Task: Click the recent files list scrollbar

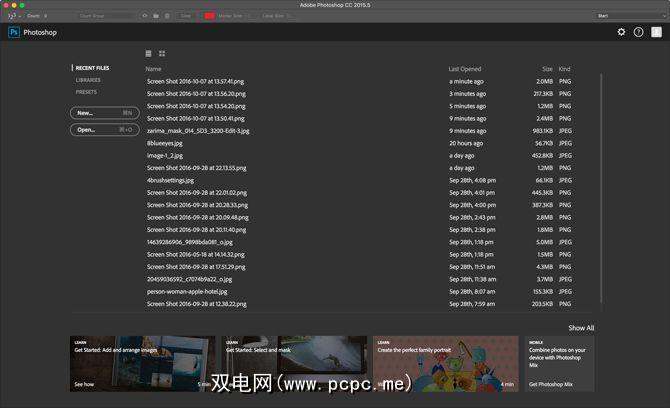Action: [x=601, y=188]
